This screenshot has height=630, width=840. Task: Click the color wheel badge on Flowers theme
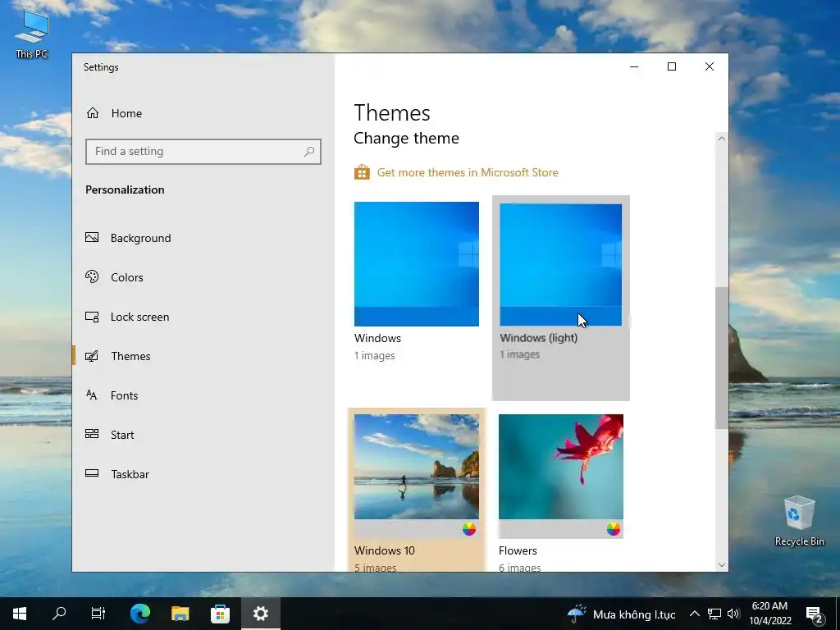click(614, 529)
